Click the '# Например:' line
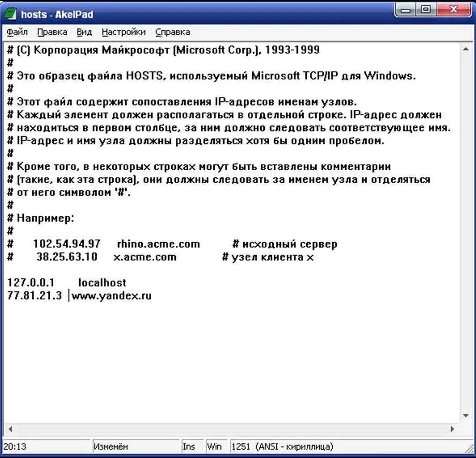 [40, 218]
